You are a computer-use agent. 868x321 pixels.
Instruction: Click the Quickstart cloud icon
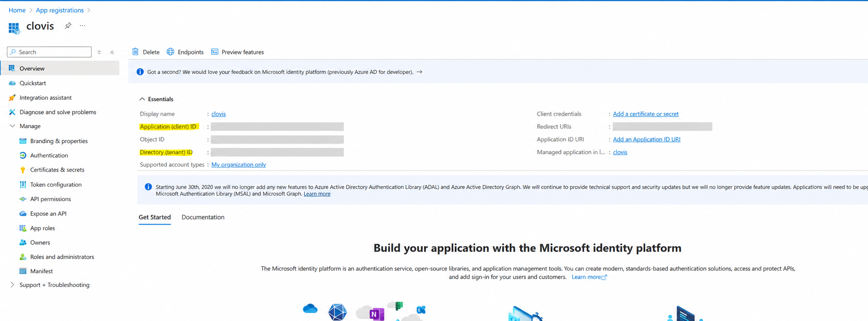tap(12, 83)
